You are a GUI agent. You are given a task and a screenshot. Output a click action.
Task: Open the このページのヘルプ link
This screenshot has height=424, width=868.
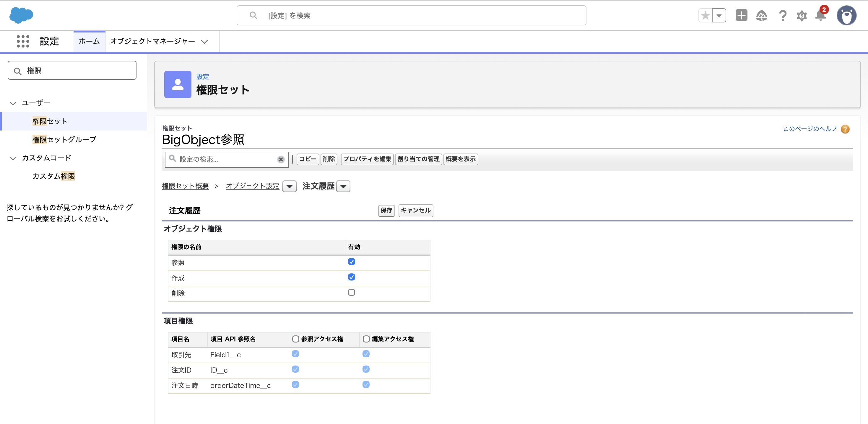(x=810, y=129)
